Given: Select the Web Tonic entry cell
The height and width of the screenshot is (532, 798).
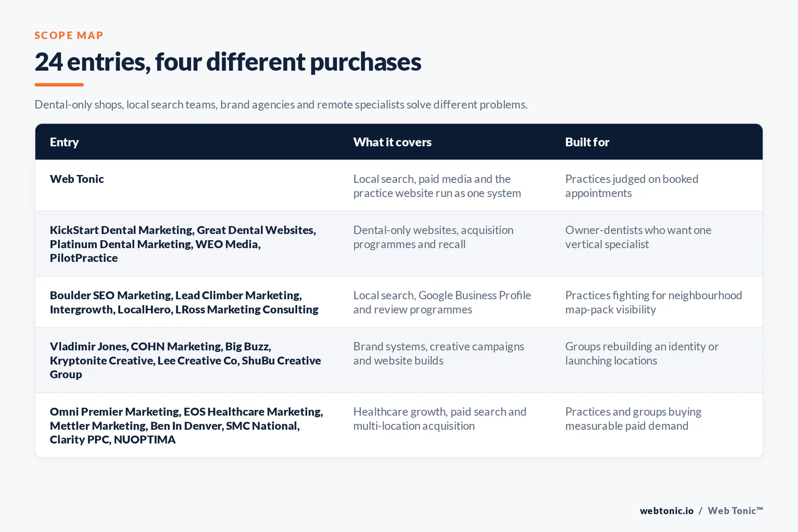Looking at the screenshot, I should [x=77, y=179].
